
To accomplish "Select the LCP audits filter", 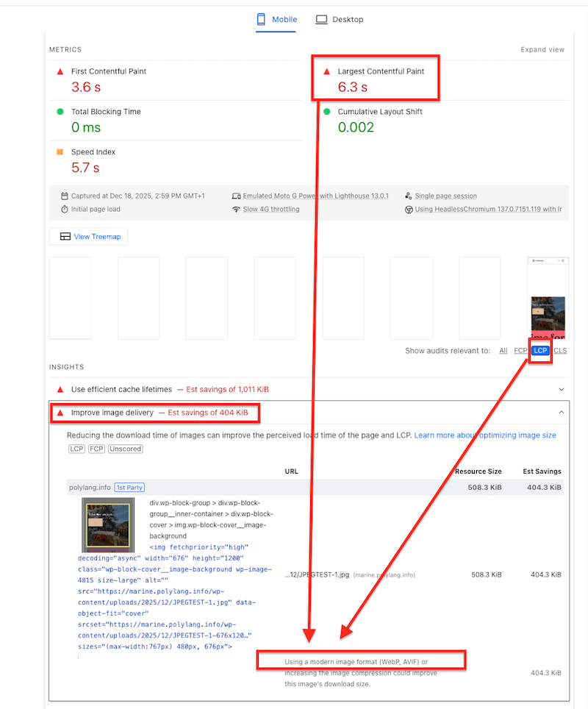I will (x=541, y=351).
